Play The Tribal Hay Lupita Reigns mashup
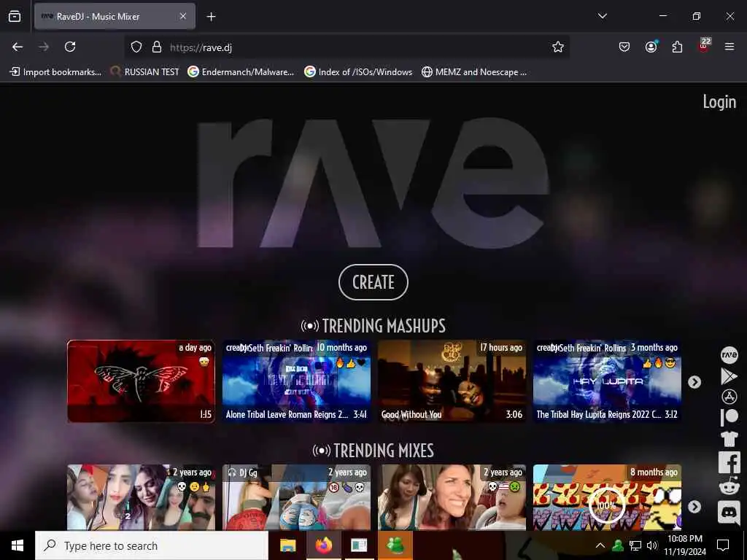This screenshot has width=747, height=560. click(x=607, y=381)
